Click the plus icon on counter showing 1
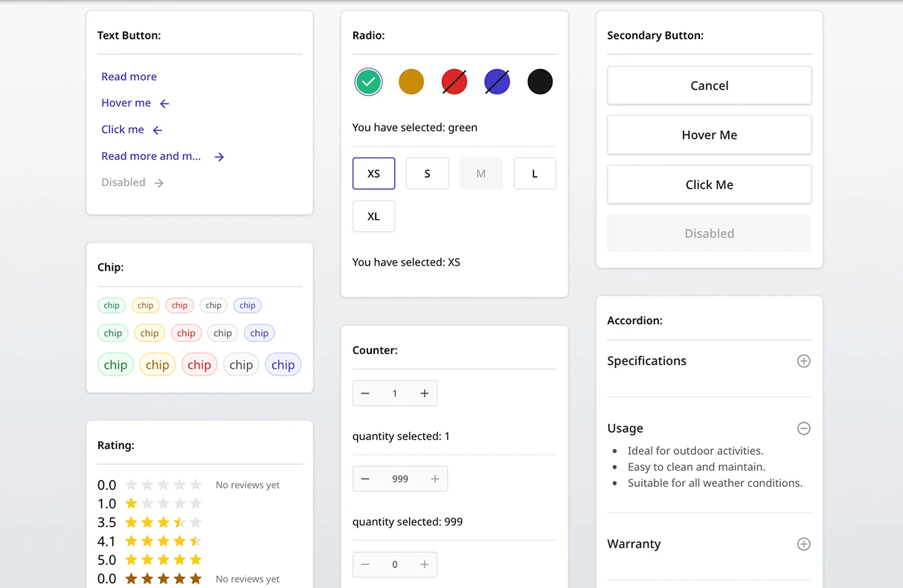The height and width of the screenshot is (588, 903). [x=424, y=394]
